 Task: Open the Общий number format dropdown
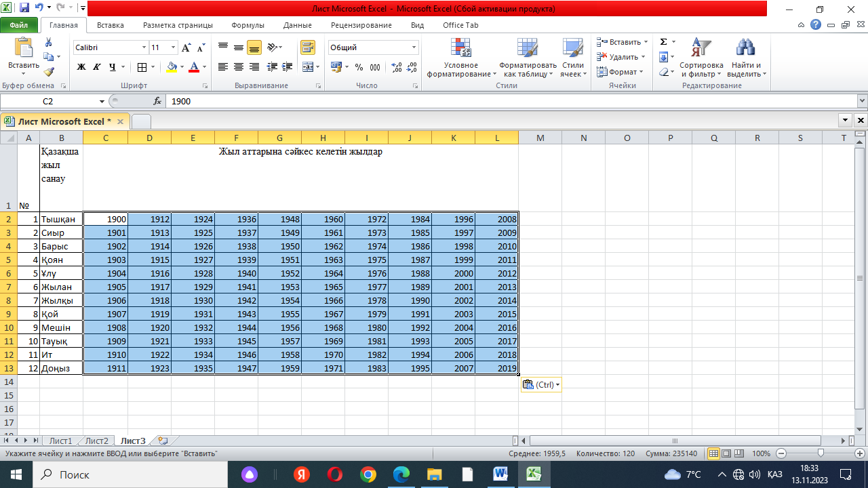(414, 48)
